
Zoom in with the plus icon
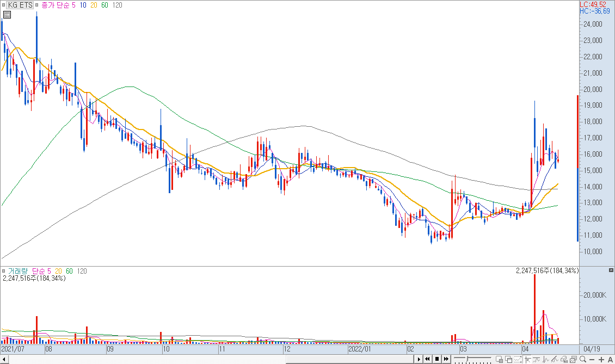click(x=601, y=359)
